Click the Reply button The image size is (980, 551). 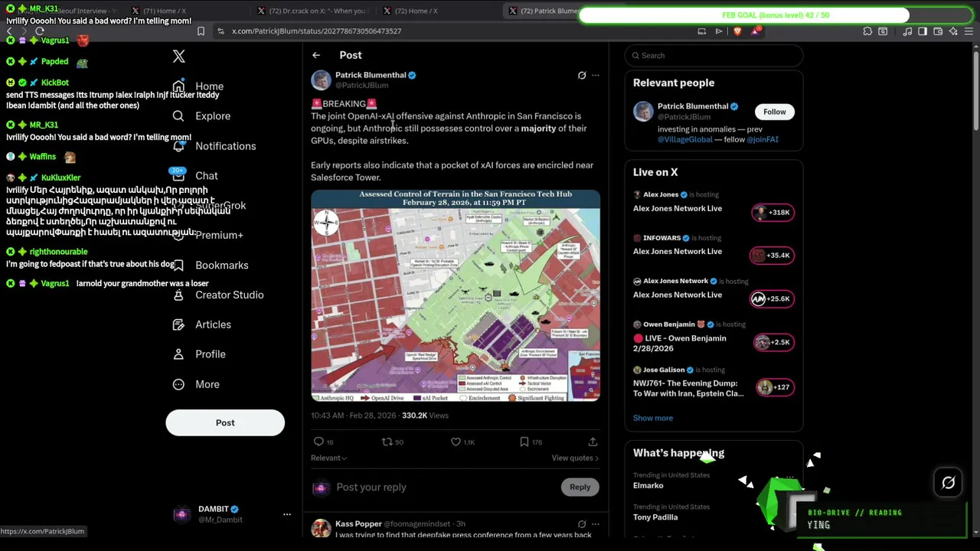point(580,487)
